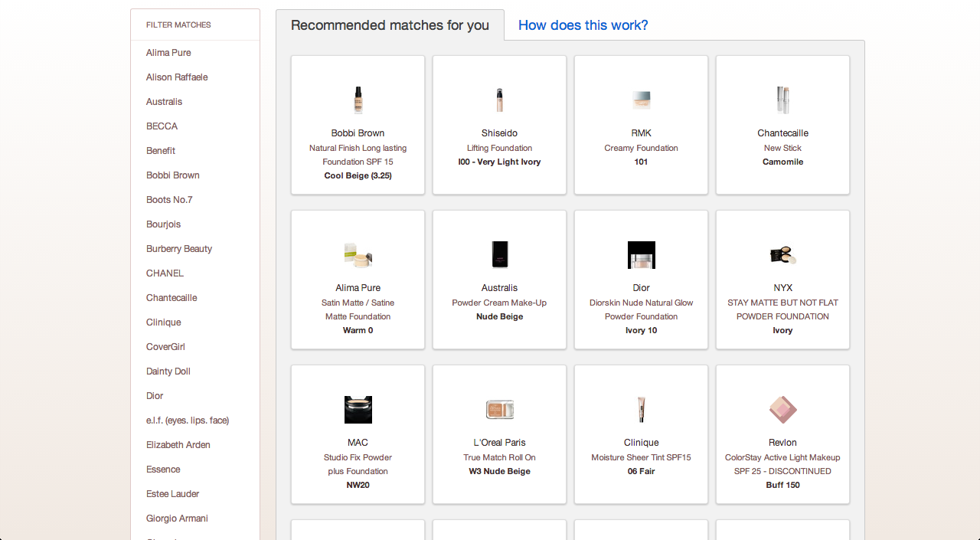Screen dimensions: 980x540
Task: Click the Revlon brand name on card
Action: pos(782,443)
